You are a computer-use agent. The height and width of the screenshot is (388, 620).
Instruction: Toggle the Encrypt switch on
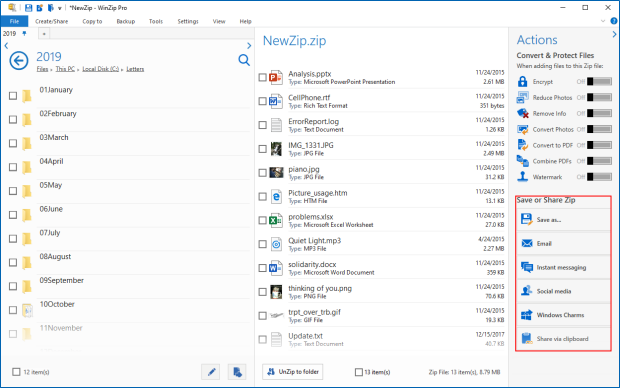pos(599,81)
